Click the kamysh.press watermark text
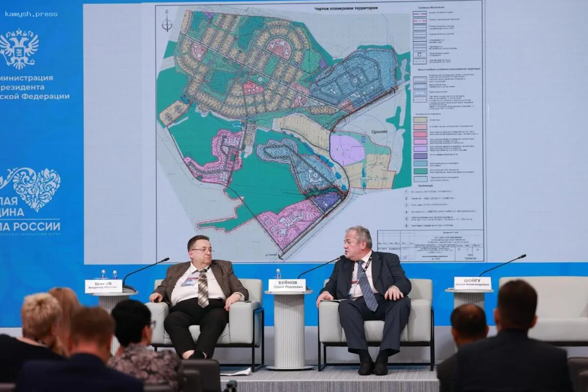This screenshot has width=588, height=392. click(x=31, y=14)
